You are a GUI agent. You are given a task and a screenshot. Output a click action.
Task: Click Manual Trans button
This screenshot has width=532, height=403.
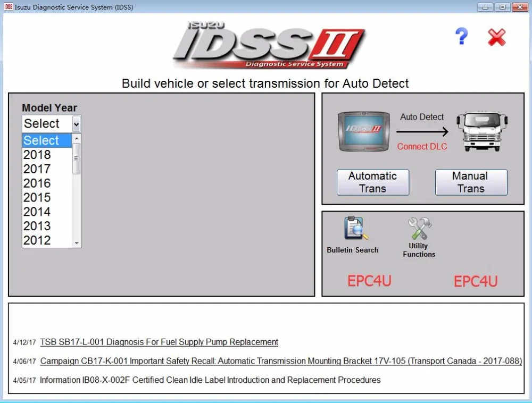pyautogui.click(x=471, y=182)
